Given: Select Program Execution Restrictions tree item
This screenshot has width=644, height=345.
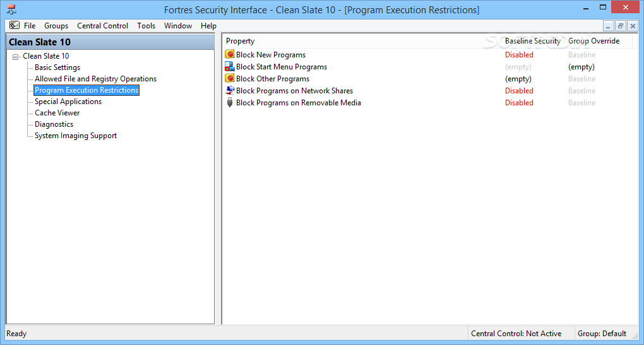Looking at the screenshot, I should (86, 90).
